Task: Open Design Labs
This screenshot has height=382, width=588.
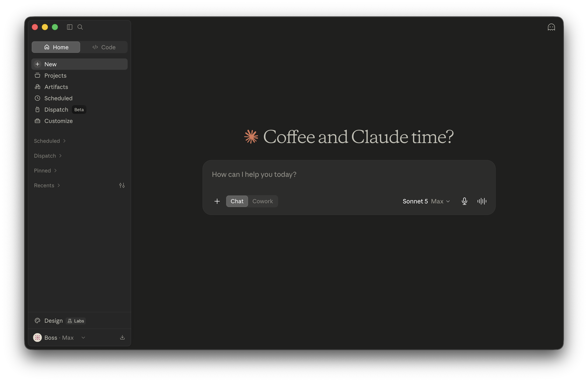Action: coord(79,321)
